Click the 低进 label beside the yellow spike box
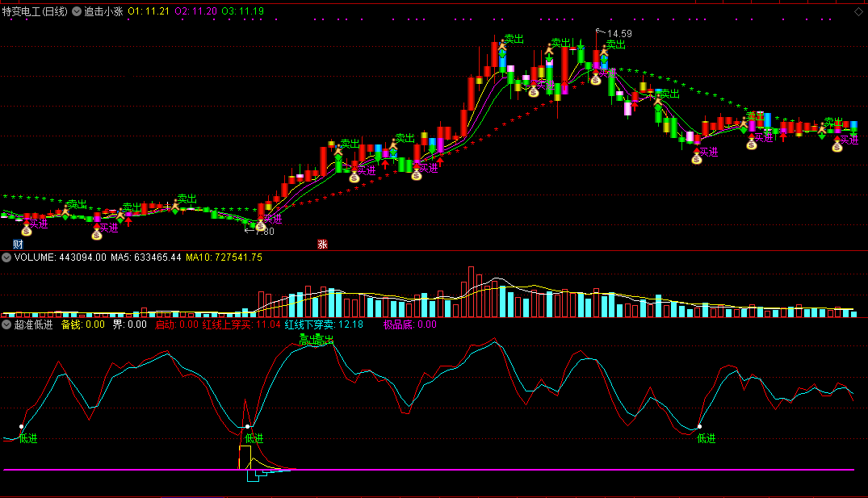868x498 pixels. pos(254,439)
